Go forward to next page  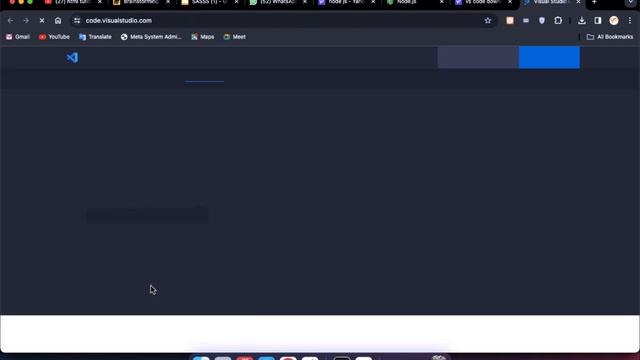coord(26,20)
